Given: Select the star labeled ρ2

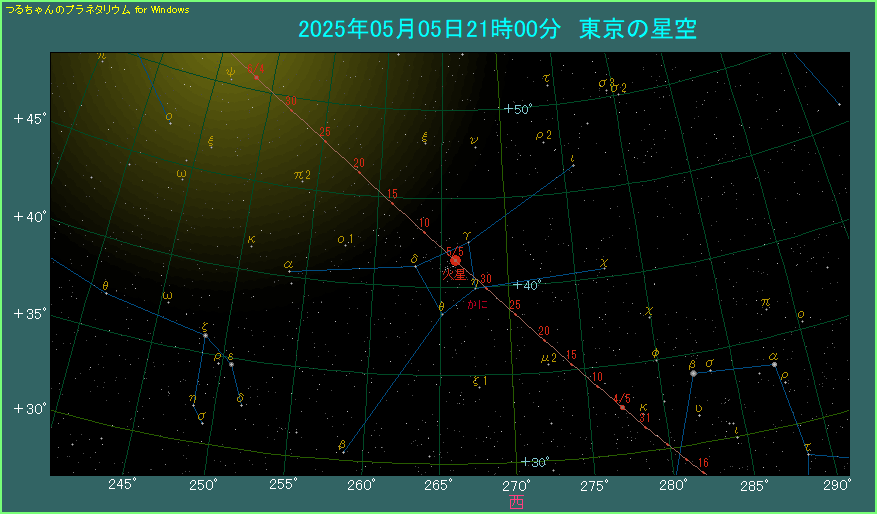Looking at the screenshot, I should point(543,135).
